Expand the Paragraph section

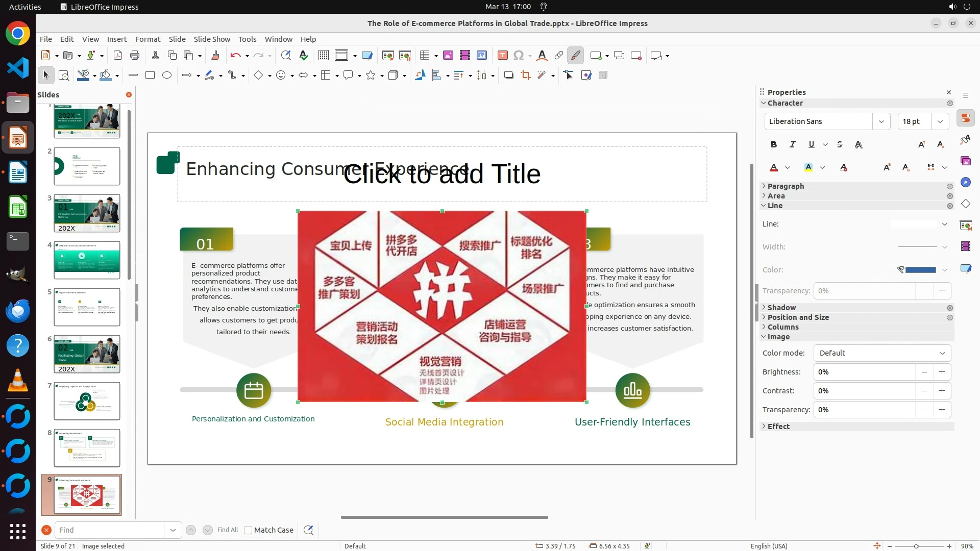[785, 186]
